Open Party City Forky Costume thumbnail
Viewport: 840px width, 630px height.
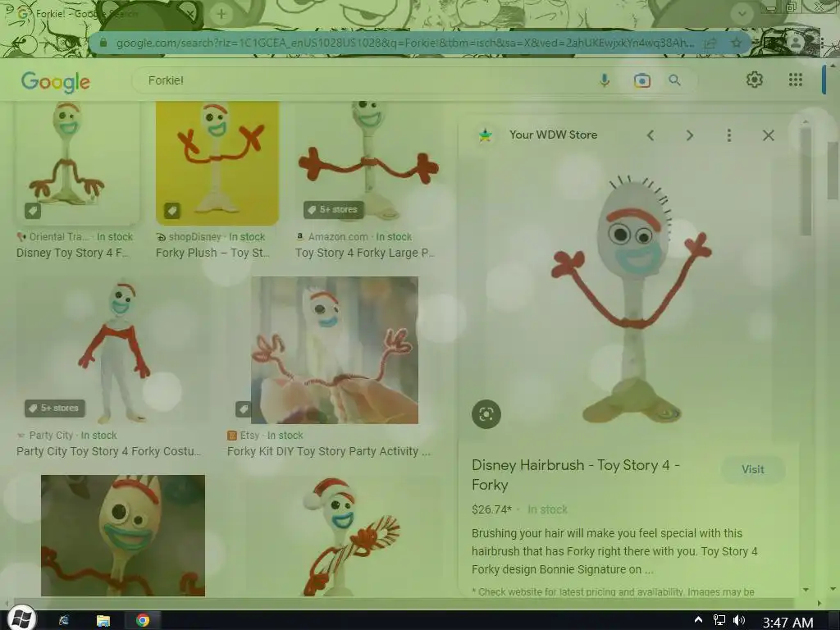point(113,350)
